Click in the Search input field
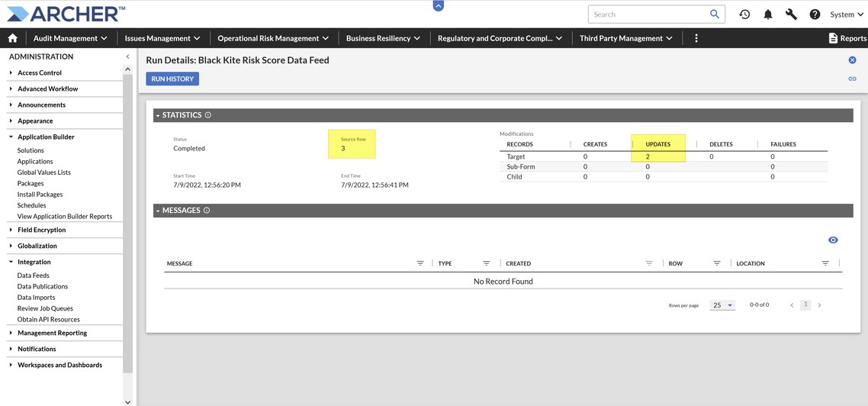 pos(648,14)
